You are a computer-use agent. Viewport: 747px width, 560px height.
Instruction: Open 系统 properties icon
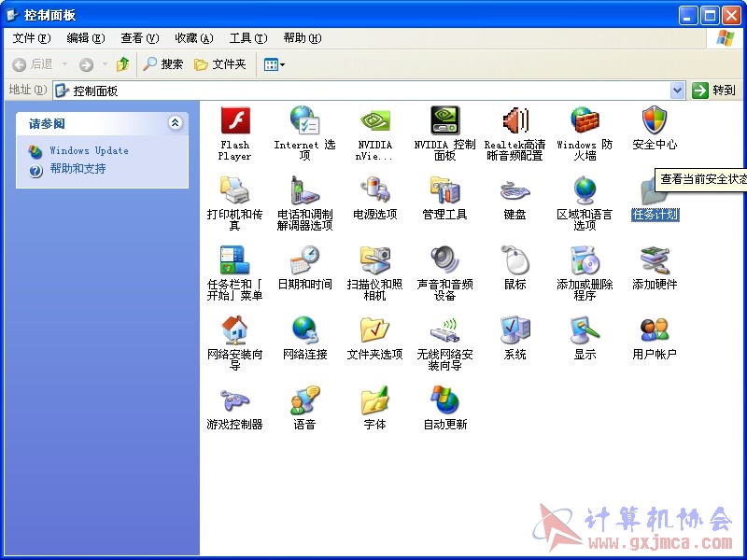tap(515, 330)
